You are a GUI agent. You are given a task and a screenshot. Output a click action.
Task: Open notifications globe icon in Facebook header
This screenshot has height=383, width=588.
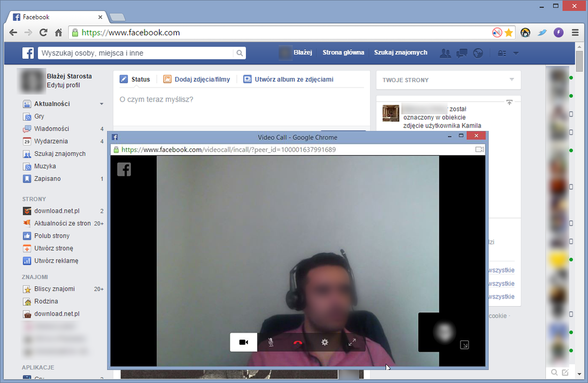point(478,53)
